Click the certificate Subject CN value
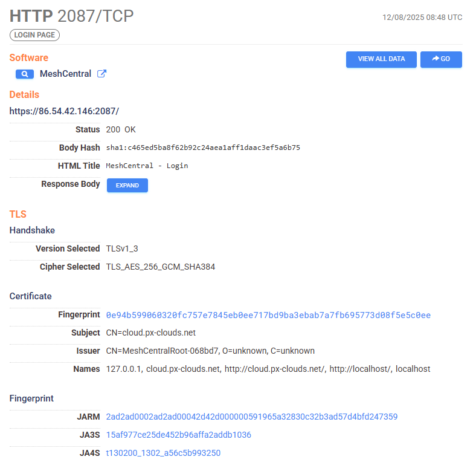The height and width of the screenshot is (471, 476). coord(150,333)
